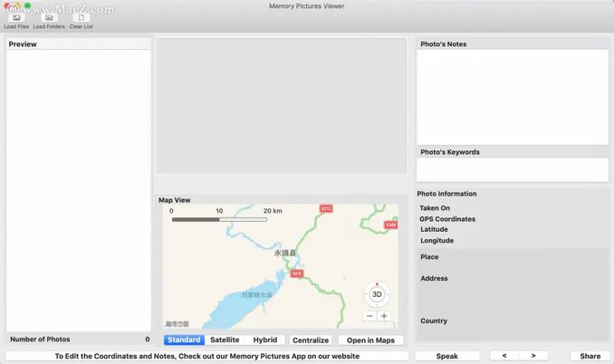Click inside the Photo's Notes text area
The image size is (614, 364).
click(513, 97)
